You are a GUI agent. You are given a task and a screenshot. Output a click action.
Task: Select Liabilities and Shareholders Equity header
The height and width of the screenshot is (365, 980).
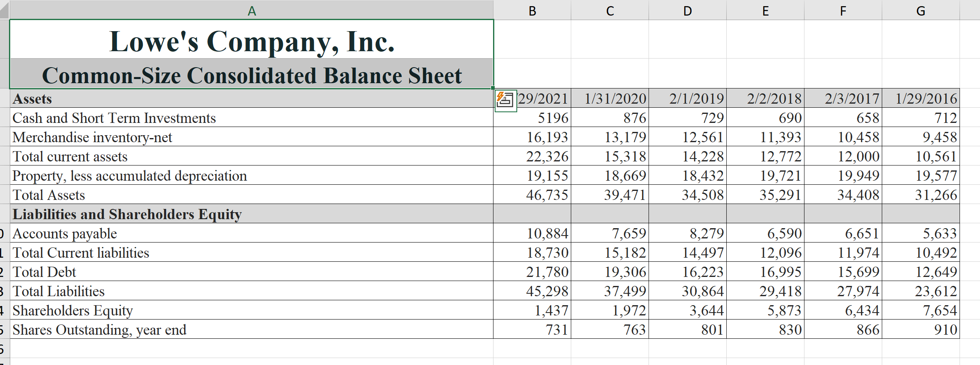(252, 214)
